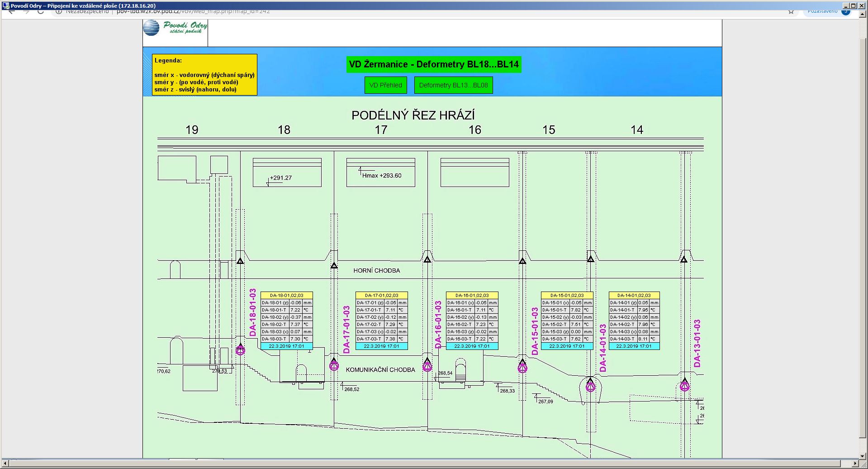Click upper gallery triangle between blocks 16 and 15
Image resolution: width=868 pixels, height=469 pixels.
(x=522, y=261)
